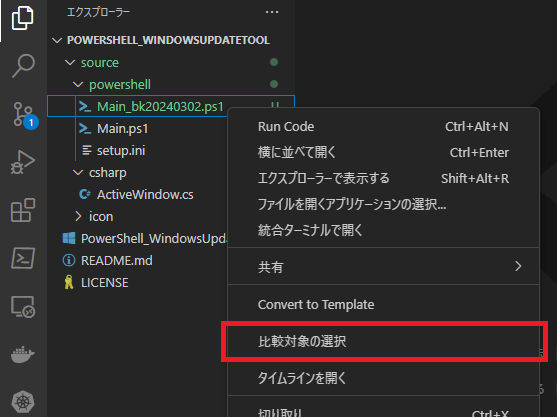Screen dimensions: 557x417
Task: Open the LICENSE file
Action: [105, 283]
